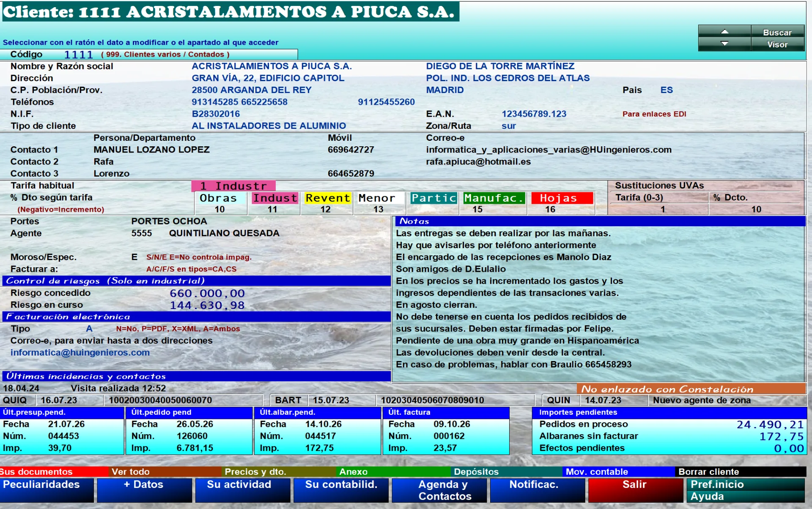Switch to Mov. contable tab

pos(619,471)
